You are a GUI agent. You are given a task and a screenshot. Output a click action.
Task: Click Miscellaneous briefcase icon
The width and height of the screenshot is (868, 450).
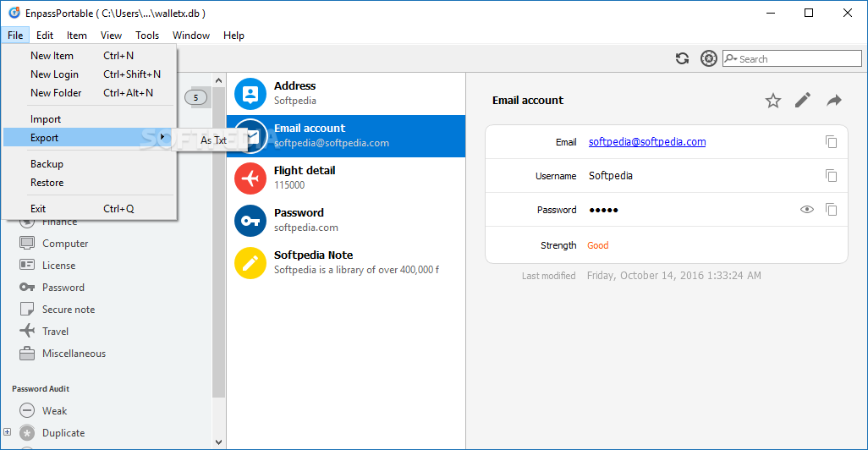tap(27, 353)
